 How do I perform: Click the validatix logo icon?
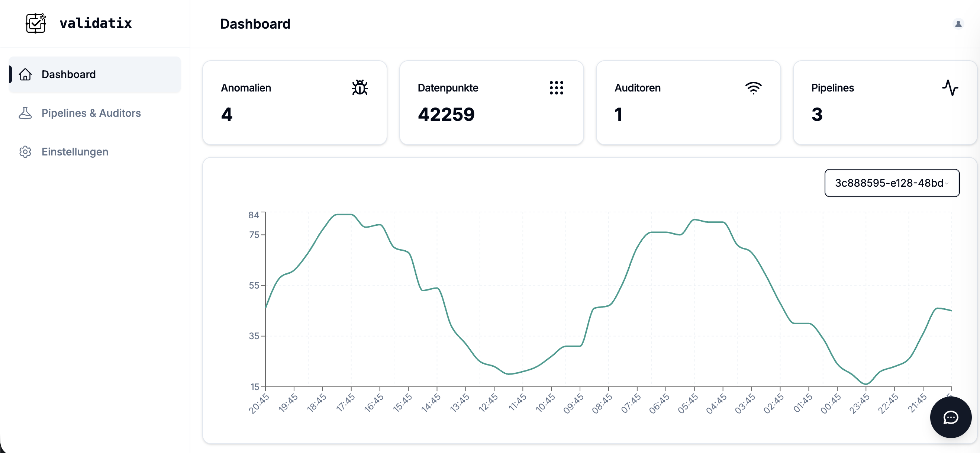click(35, 23)
